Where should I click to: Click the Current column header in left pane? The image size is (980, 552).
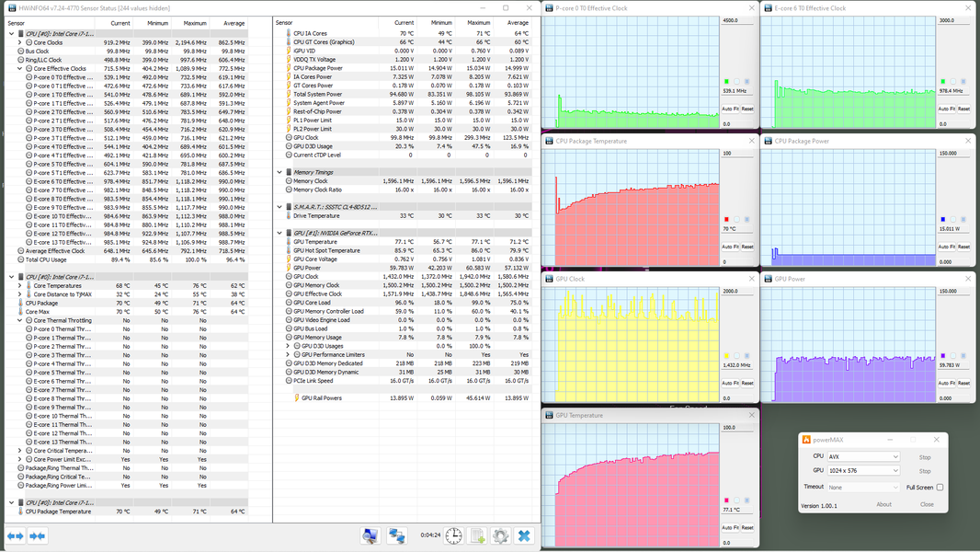(x=115, y=23)
